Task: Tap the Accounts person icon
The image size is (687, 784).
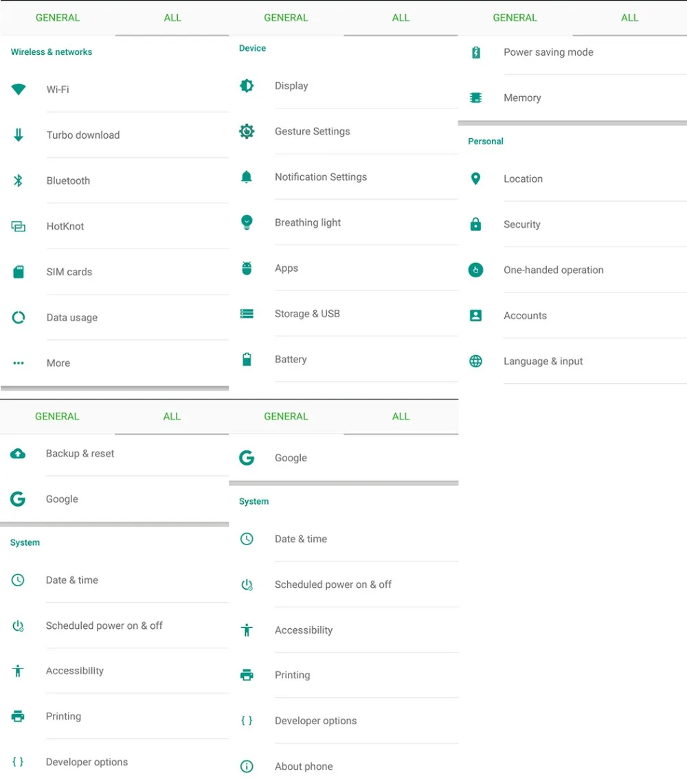Action: pyautogui.click(x=476, y=316)
